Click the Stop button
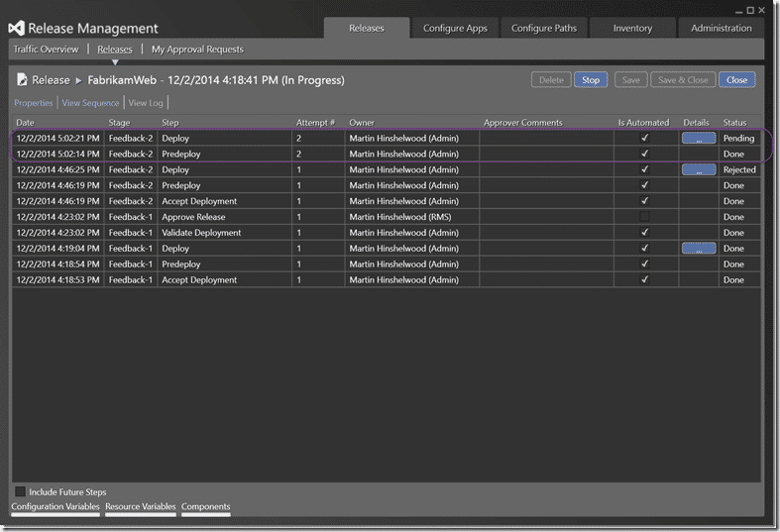 (591, 80)
